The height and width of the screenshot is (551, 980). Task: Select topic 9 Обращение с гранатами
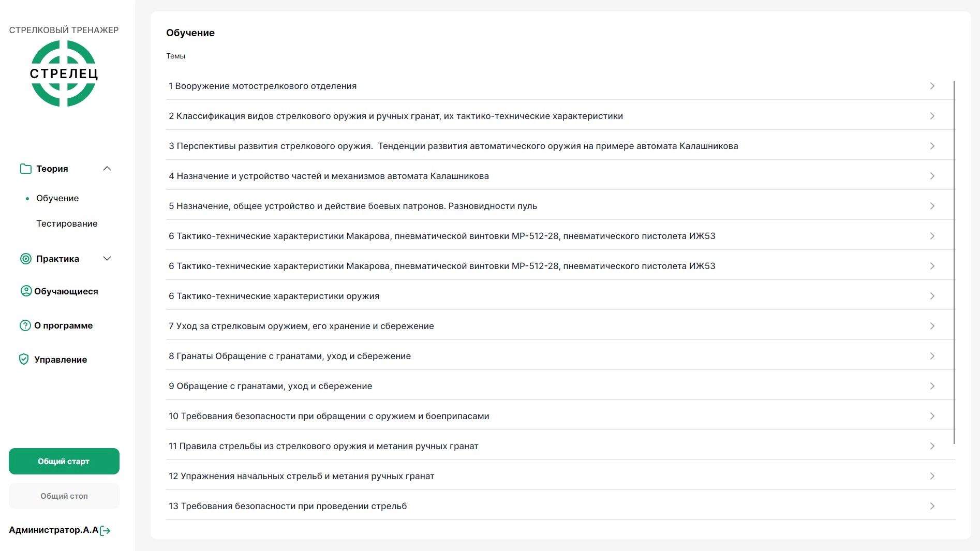[x=560, y=386]
